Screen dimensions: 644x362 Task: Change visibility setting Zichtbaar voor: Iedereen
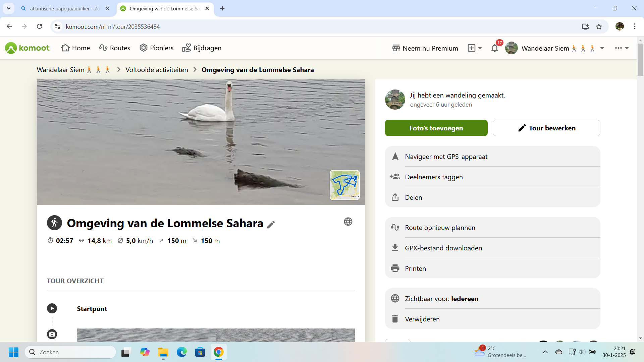click(x=441, y=299)
